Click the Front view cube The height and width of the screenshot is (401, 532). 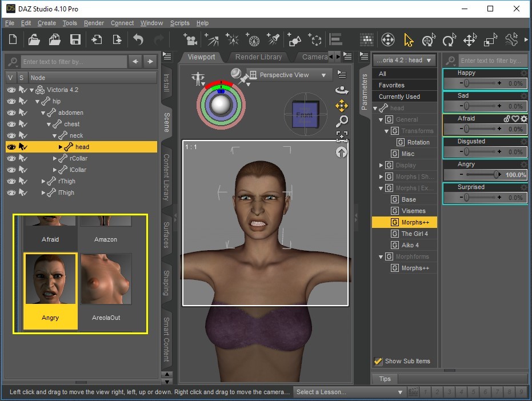(x=305, y=114)
